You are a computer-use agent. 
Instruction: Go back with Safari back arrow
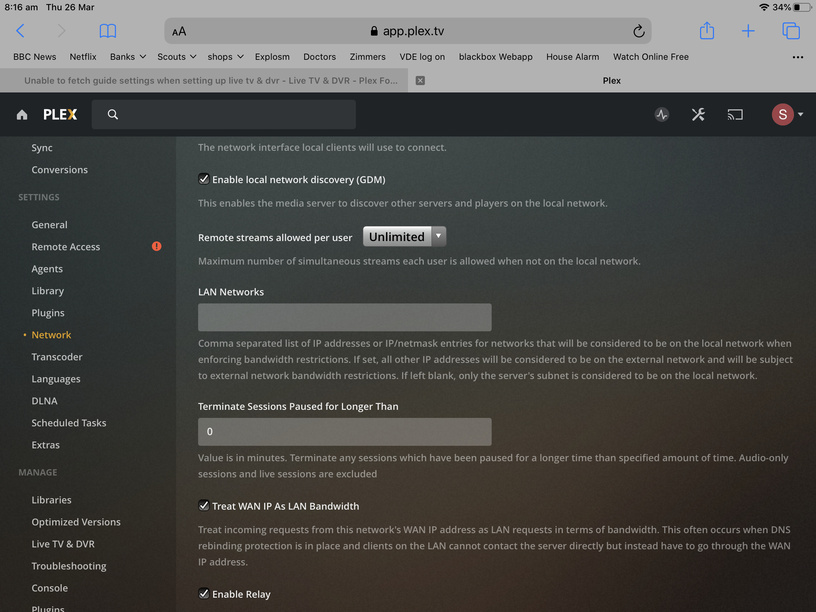pos(20,31)
